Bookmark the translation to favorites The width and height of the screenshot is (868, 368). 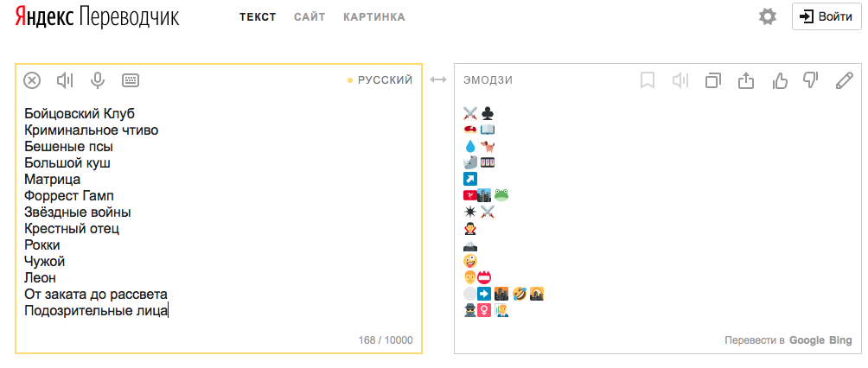point(648,80)
